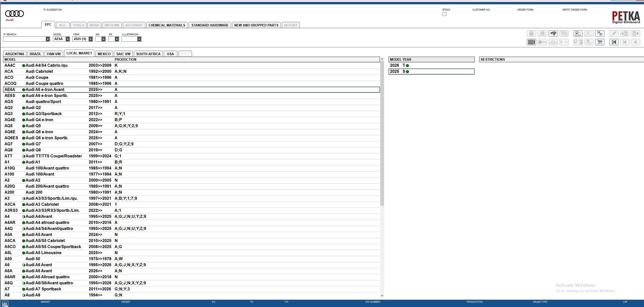Image resolution: width=644 pixels, height=307 pixels.
Task: Toggle the green dot beside Audi Q5
Action: tap(23, 126)
